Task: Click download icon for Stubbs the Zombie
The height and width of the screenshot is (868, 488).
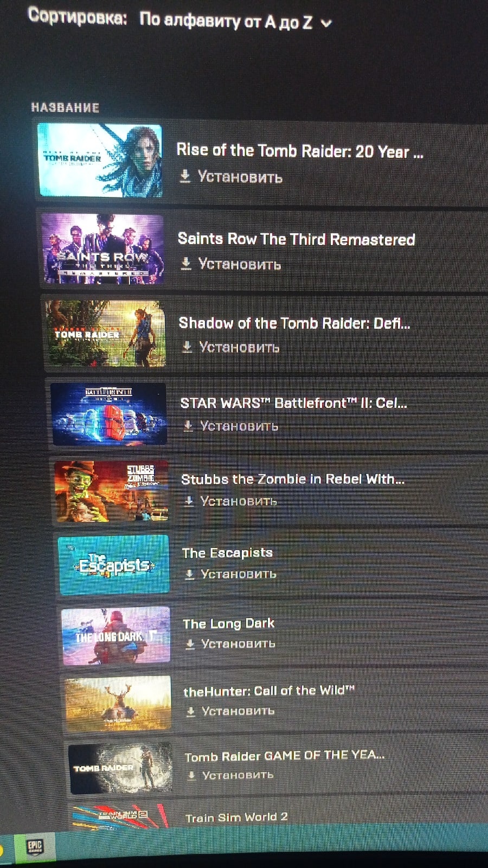Action: pos(189,501)
